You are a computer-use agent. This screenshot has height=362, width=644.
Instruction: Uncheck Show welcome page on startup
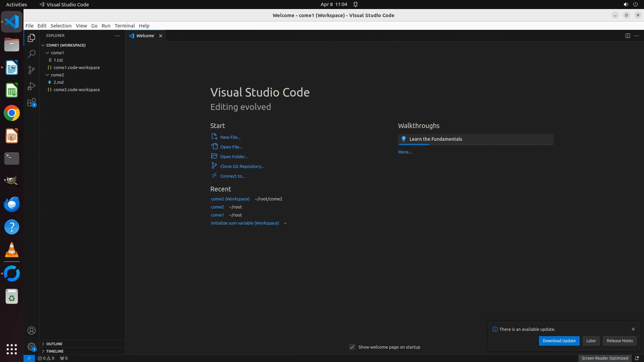click(x=352, y=347)
